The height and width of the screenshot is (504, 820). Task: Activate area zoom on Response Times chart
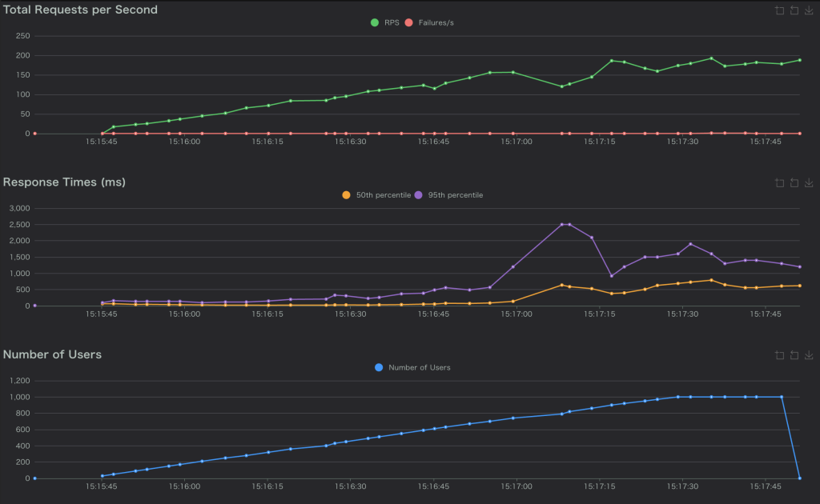779,182
